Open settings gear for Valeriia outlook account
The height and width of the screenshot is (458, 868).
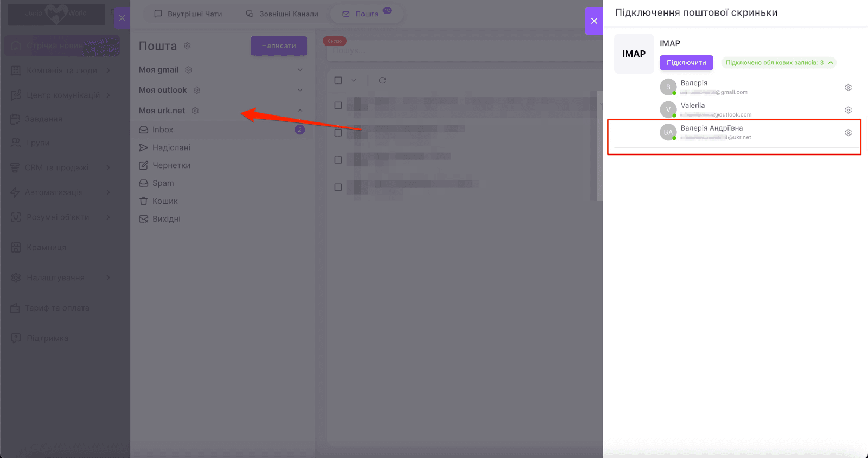coord(848,110)
